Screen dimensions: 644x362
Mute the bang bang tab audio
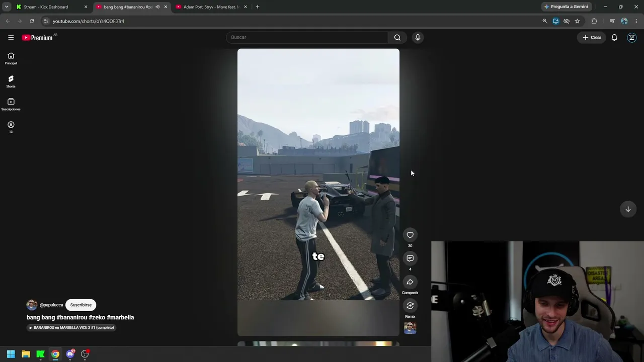tap(157, 7)
